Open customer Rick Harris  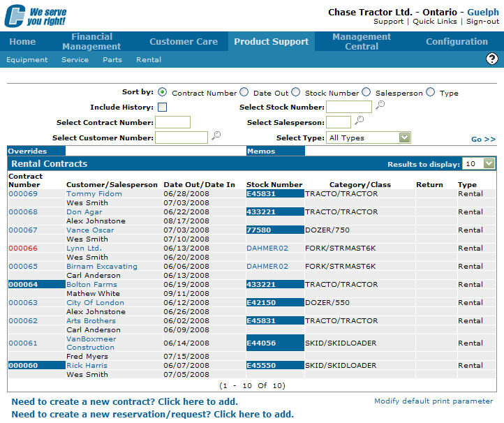tap(87, 366)
